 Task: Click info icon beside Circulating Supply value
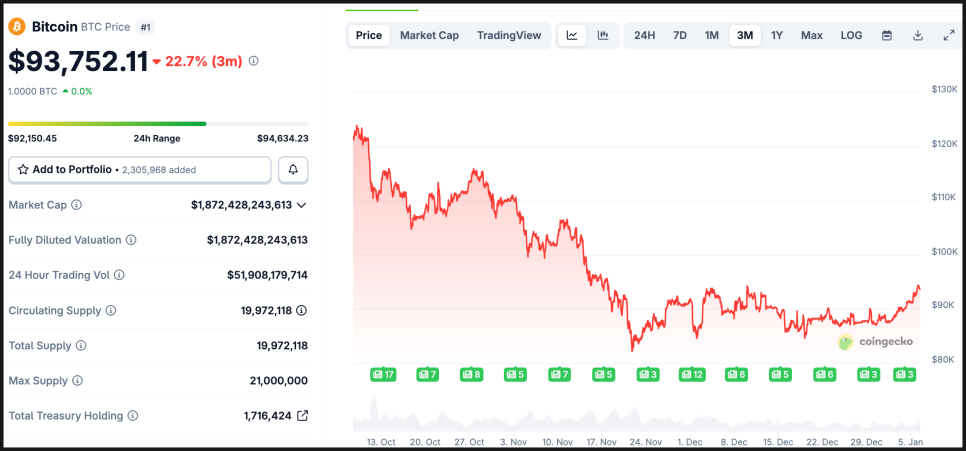[x=301, y=310]
